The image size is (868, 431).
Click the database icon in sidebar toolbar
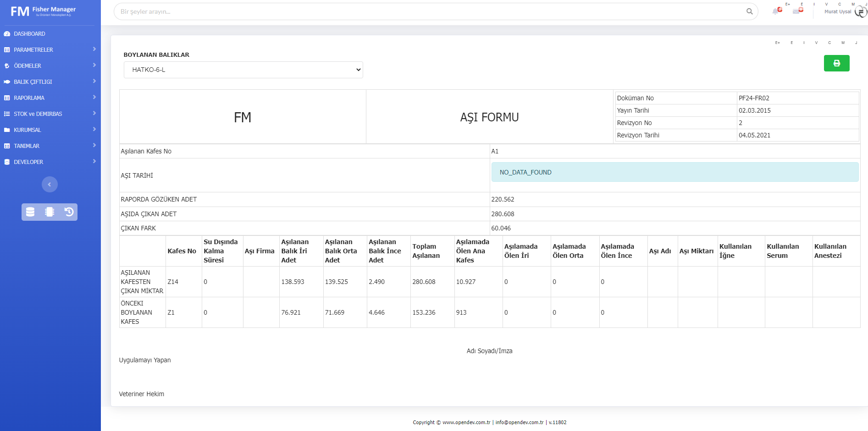30,212
